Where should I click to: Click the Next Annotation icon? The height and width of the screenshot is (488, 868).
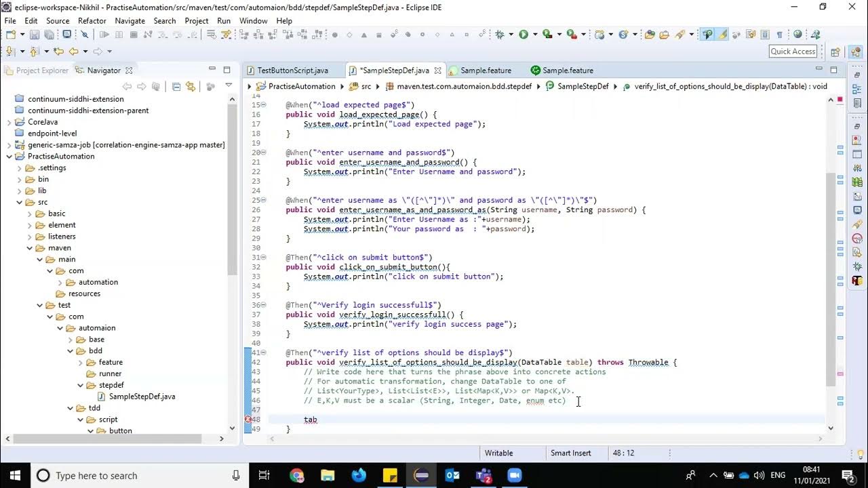point(9,51)
